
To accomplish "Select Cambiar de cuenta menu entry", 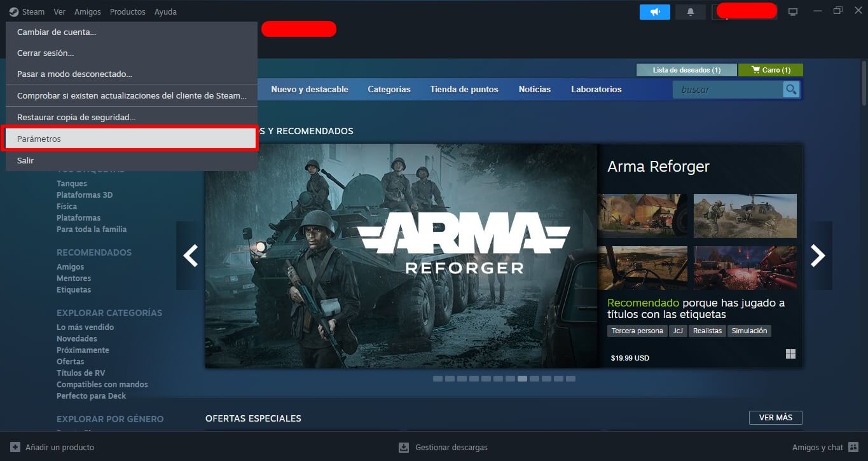I will (x=132, y=32).
